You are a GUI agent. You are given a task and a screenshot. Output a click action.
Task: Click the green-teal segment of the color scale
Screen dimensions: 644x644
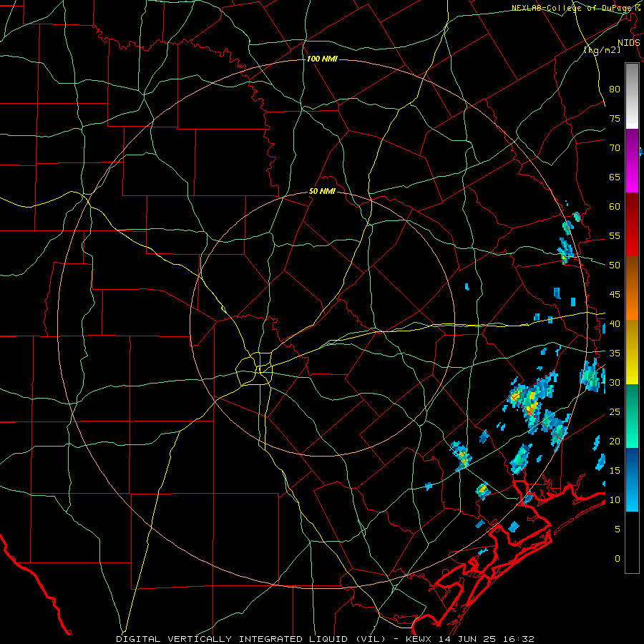pos(632,416)
